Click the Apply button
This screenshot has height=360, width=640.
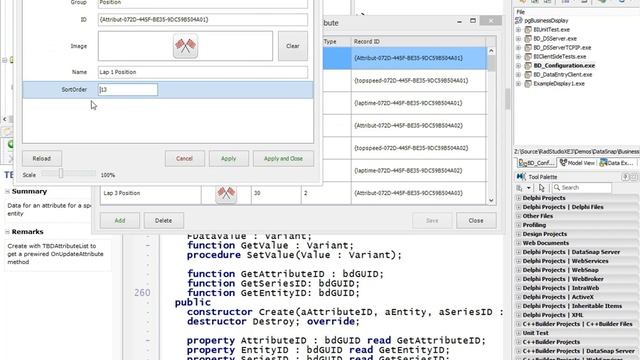[229, 158]
